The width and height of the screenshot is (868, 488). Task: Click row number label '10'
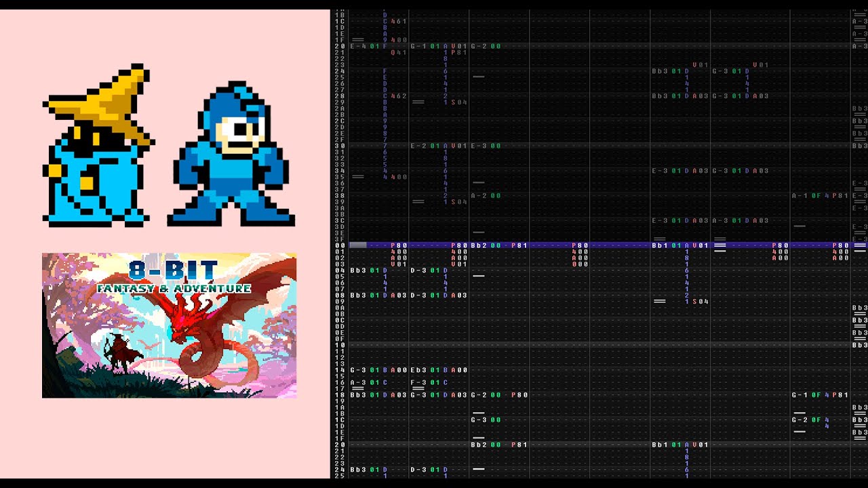(340, 345)
